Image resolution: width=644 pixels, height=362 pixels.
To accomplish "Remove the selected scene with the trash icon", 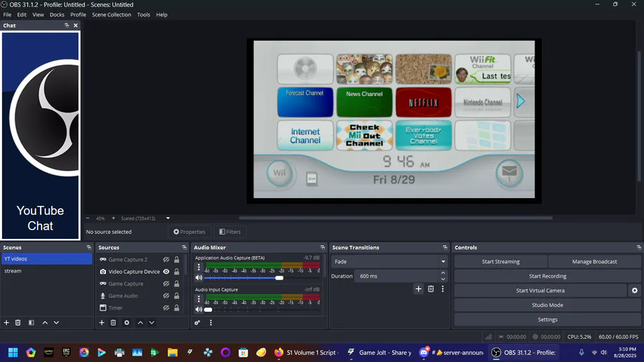I will tap(18, 323).
